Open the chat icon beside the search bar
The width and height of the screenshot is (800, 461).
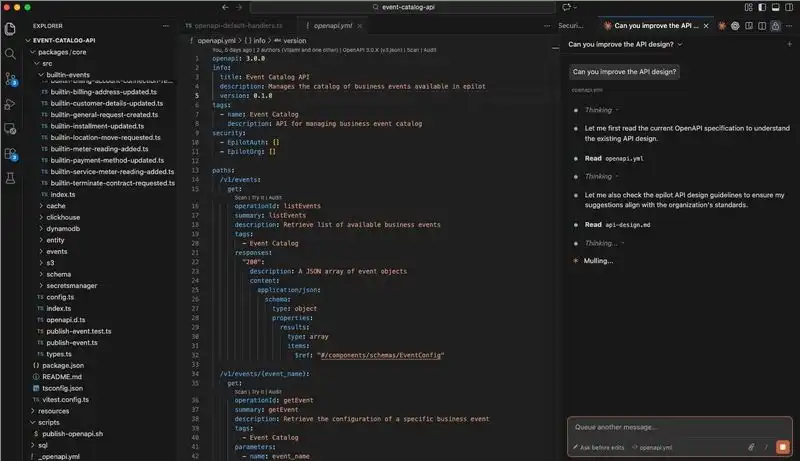[x=566, y=7]
